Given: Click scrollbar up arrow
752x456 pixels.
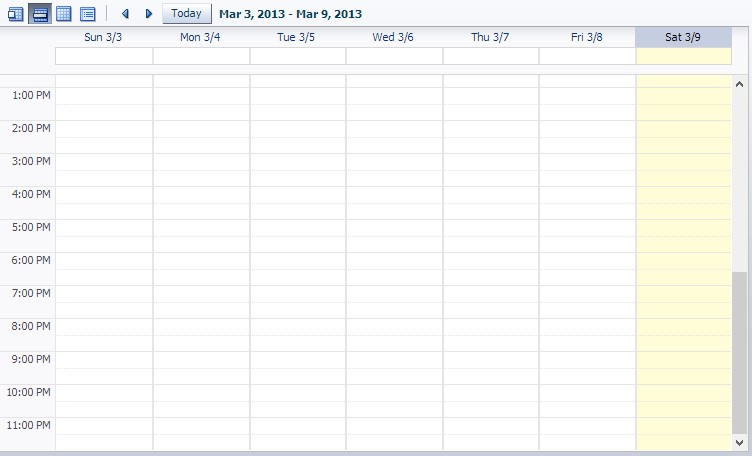Looking at the screenshot, I should [x=740, y=84].
